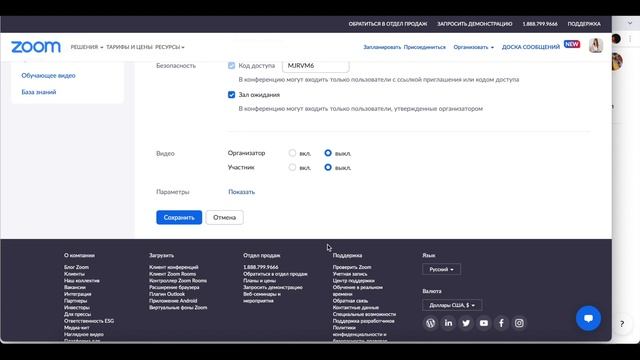
Task: Open Для прессы footer link
Action: point(78,314)
